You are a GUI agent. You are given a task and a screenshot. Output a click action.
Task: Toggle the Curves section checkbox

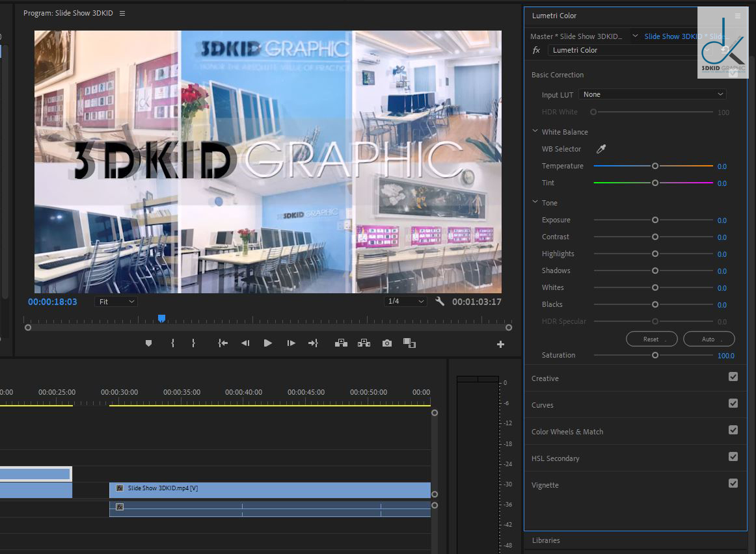[x=733, y=403]
